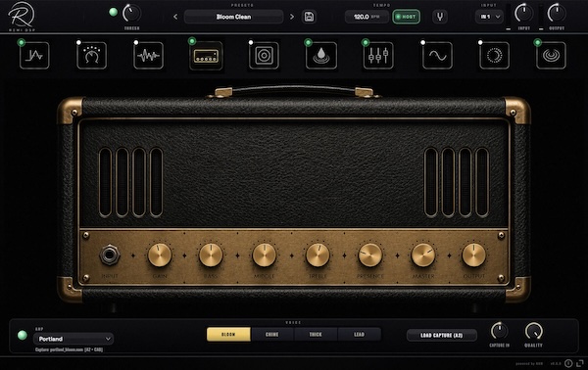The image size is (588, 370).
Task: Select the BLOOM voice tab
Action: (228, 335)
